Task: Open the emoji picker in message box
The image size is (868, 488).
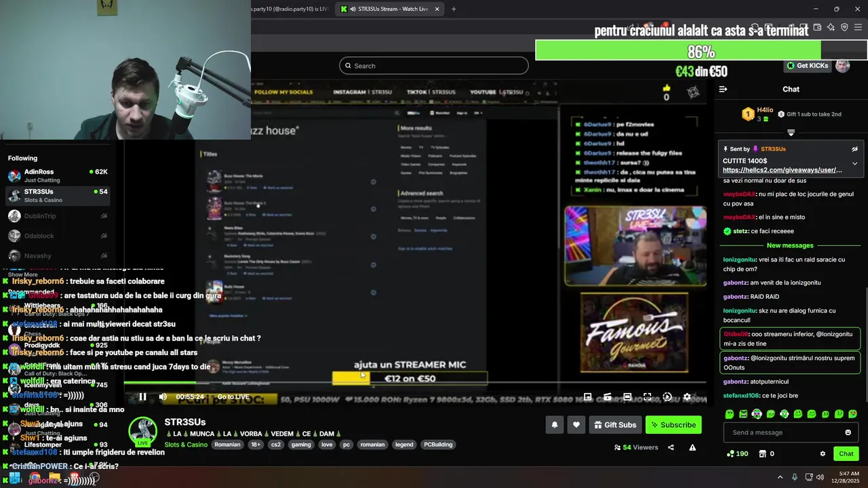Action: [x=848, y=432]
